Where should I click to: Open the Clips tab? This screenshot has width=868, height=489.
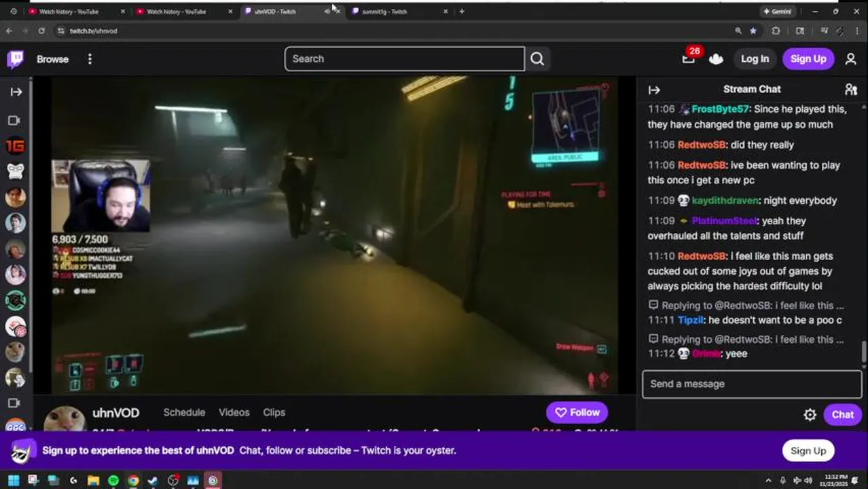coord(274,412)
